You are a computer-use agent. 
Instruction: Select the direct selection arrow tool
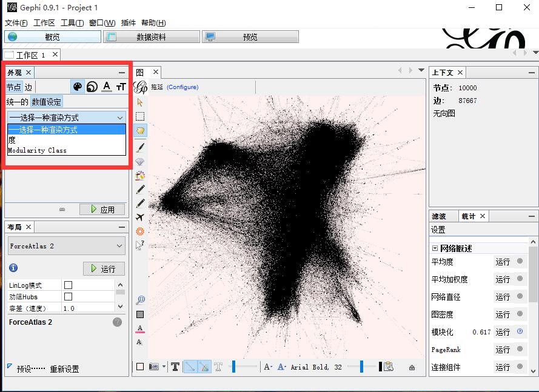point(140,102)
